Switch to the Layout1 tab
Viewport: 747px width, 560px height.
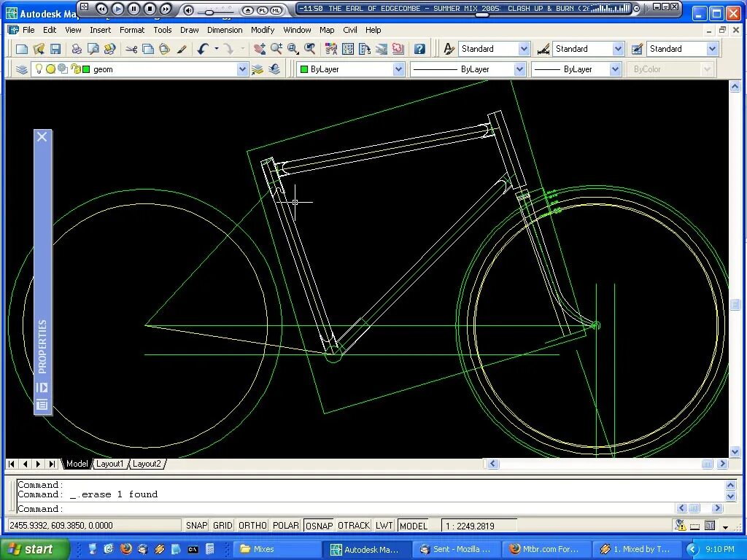(109, 463)
